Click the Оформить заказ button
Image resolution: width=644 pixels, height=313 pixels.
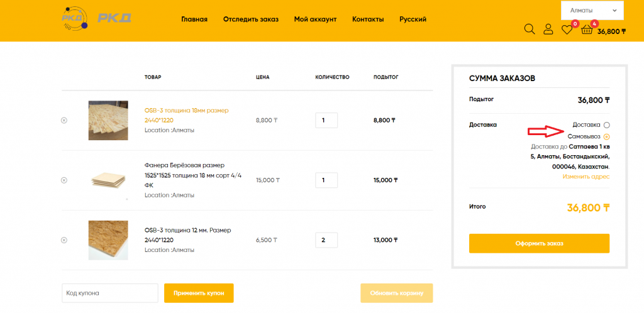coord(539,243)
